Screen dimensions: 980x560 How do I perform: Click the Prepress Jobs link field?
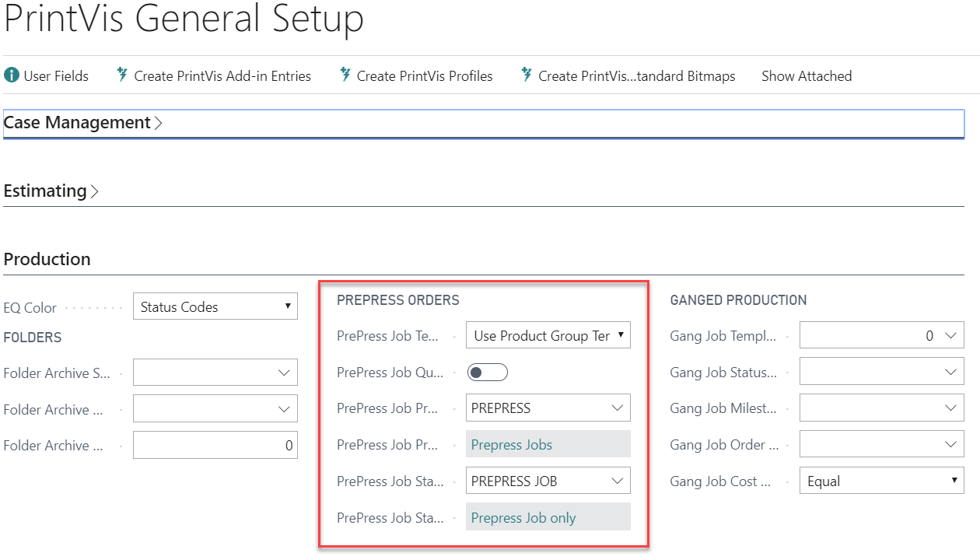548,444
